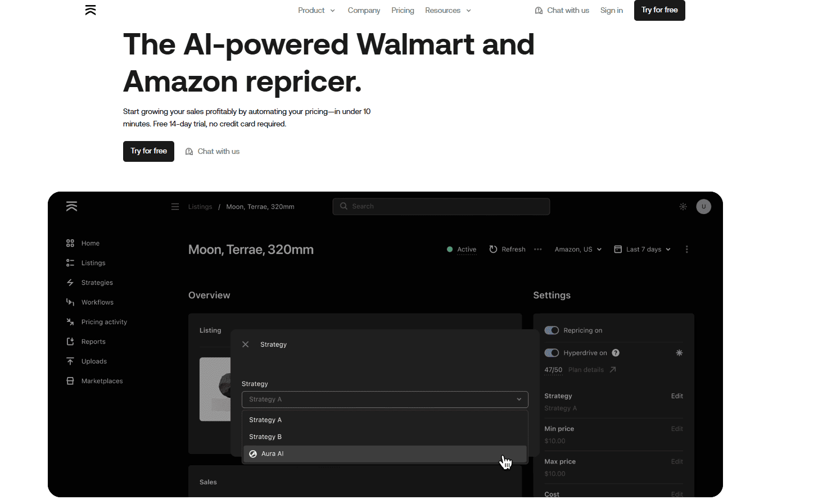Click the theme brightness sun icon
The image size is (827, 504).
click(x=683, y=207)
